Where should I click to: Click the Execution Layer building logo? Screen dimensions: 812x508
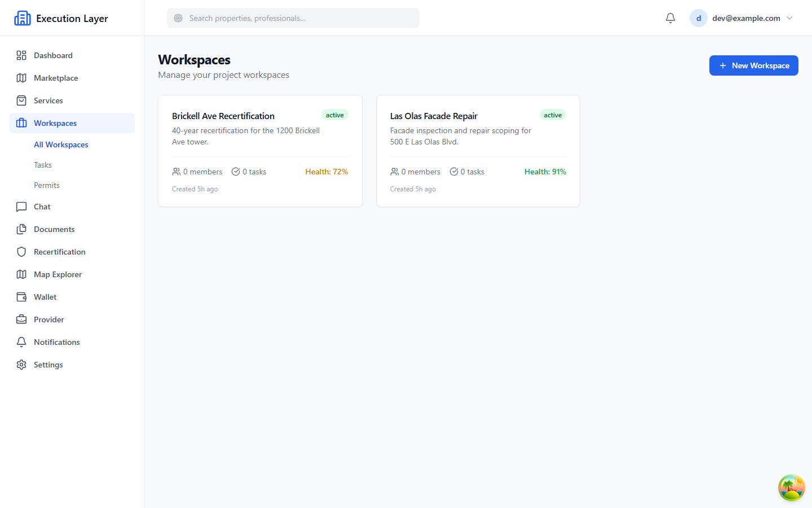23,18
